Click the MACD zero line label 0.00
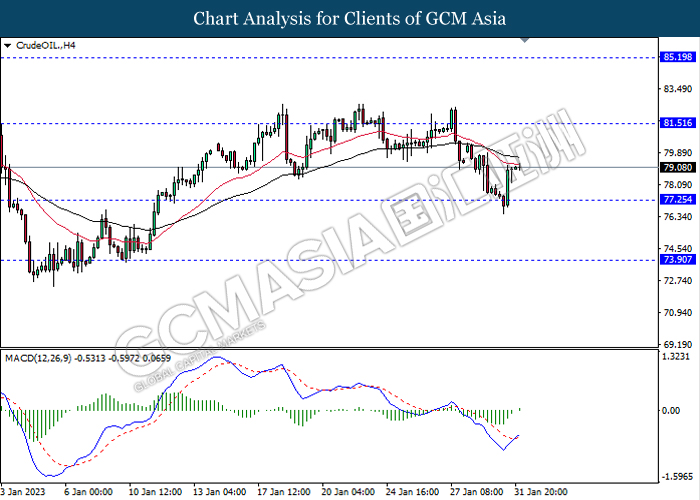 pyautogui.click(x=671, y=410)
